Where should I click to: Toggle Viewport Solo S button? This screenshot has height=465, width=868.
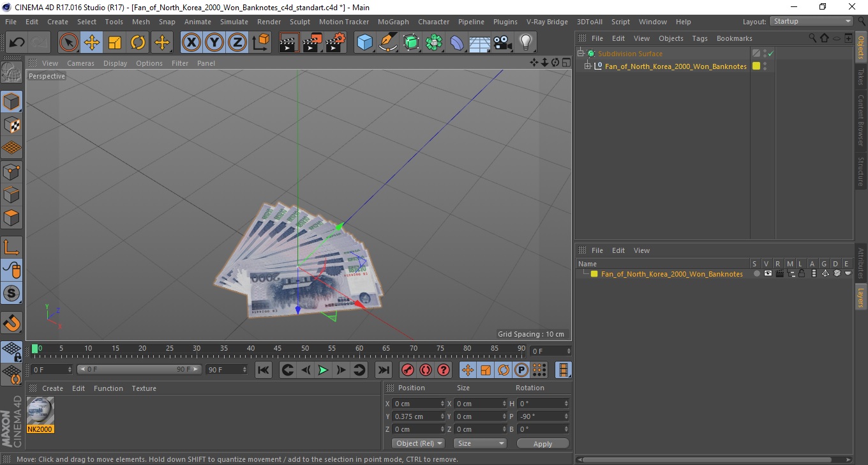click(11, 293)
